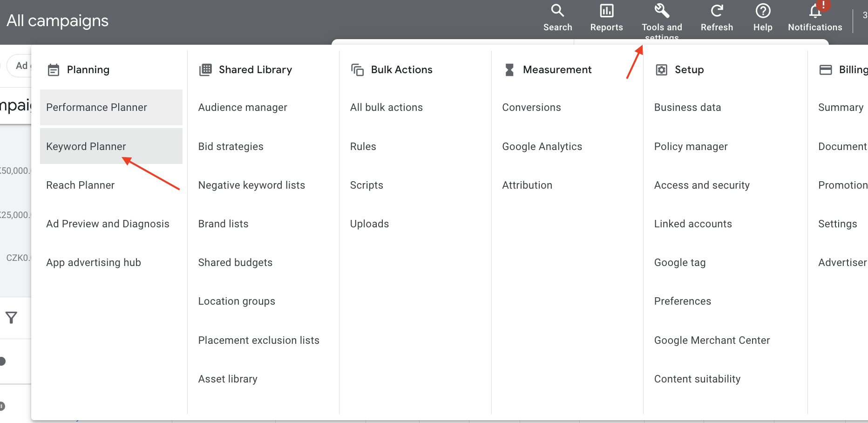Open Tools and settings wrench icon
Viewport: 868px width, 423px height.
[662, 11]
